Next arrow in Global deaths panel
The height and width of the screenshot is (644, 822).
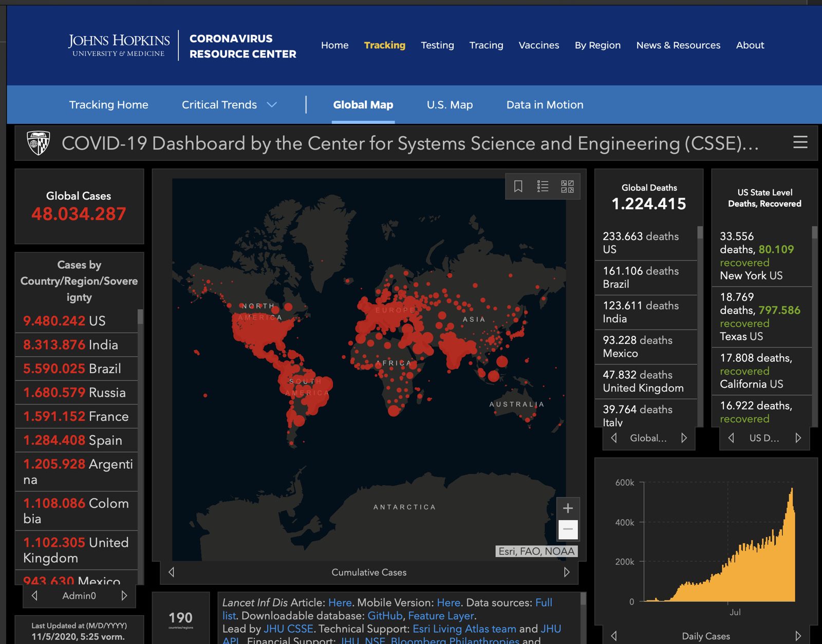(x=684, y=438)
